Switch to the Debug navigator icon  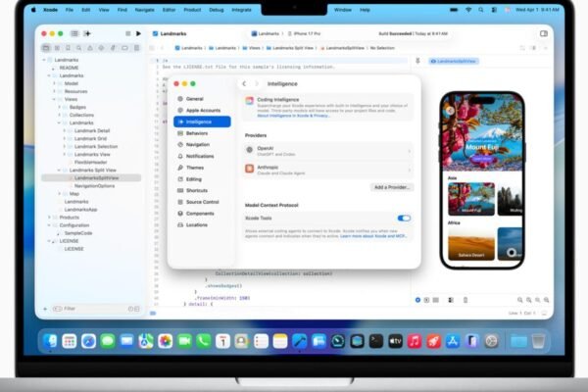[x=113, y=48]
